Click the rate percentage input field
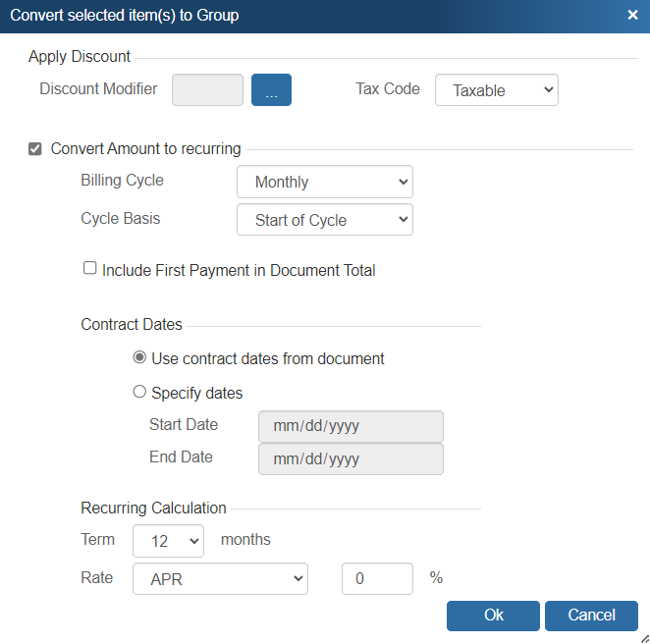 point(377,579)
